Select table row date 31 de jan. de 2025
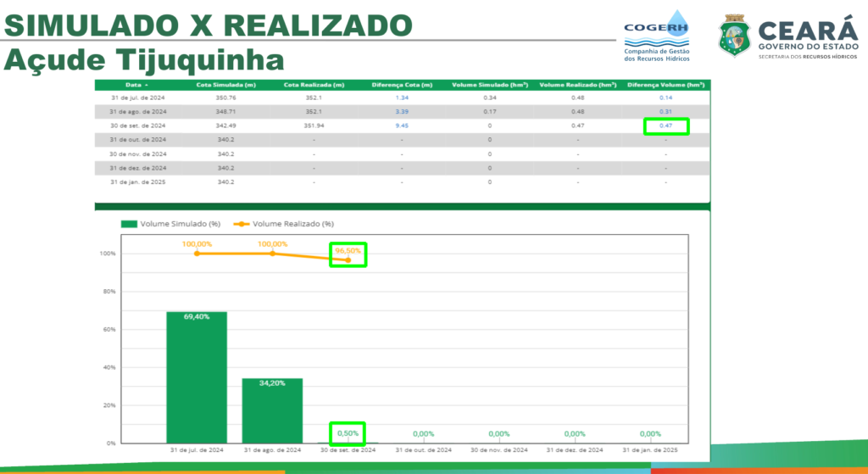 point(138,181)
